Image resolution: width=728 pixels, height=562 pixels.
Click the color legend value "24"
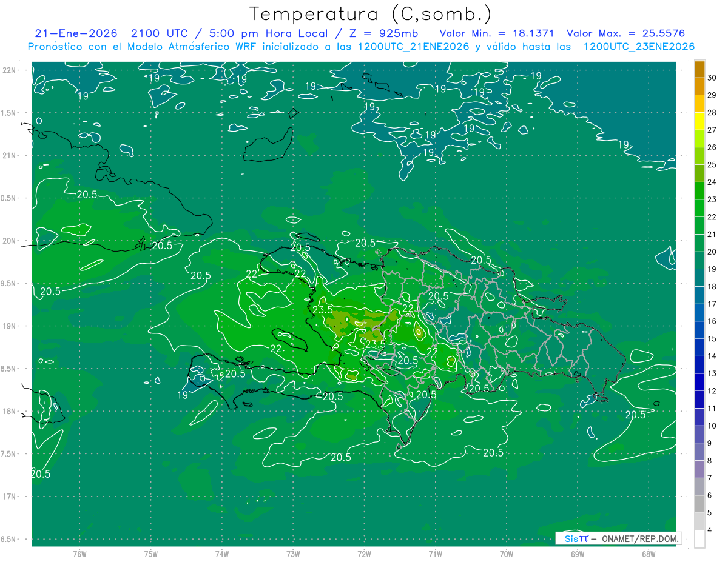(713, 182)
